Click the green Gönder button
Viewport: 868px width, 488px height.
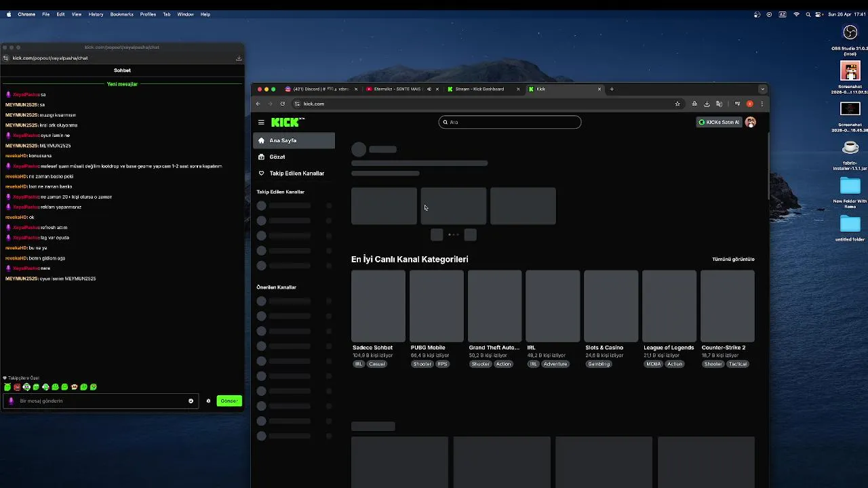click(x=229, y=401)
